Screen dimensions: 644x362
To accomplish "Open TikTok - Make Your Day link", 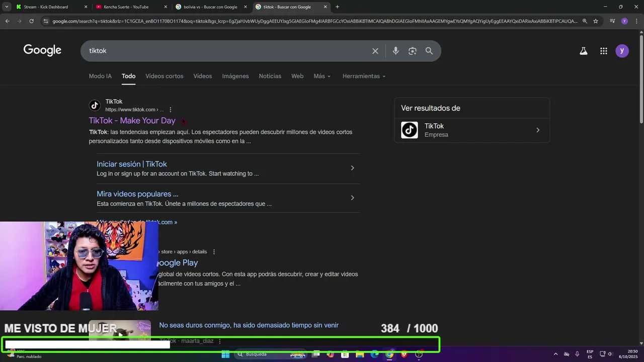I will pyautogui.click(x=132, y=121).
